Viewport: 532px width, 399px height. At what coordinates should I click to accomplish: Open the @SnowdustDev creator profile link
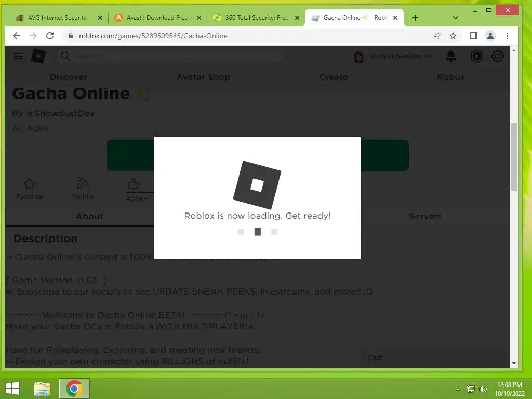(x=60, y=113)
